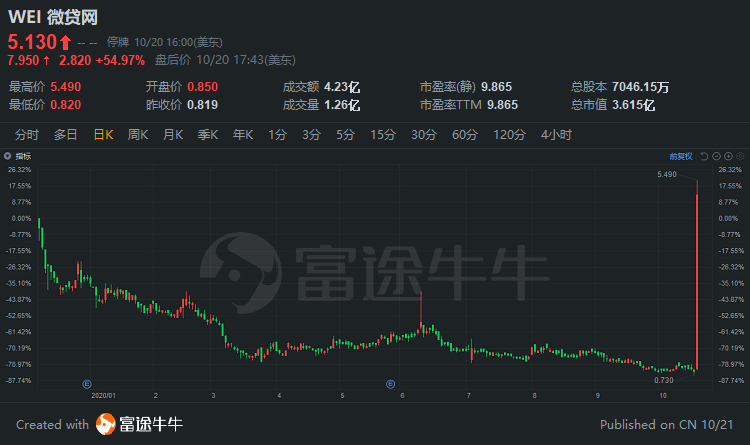Open the 前复权 adjustment dropdown
The image size is (750, 445).
(x=681, y=156)
